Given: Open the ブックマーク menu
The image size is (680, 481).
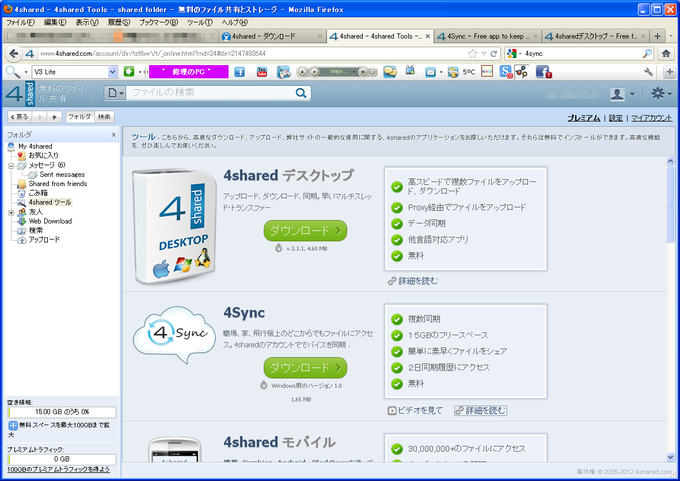Looking at the screenshot, I should (x=158, y=22).
